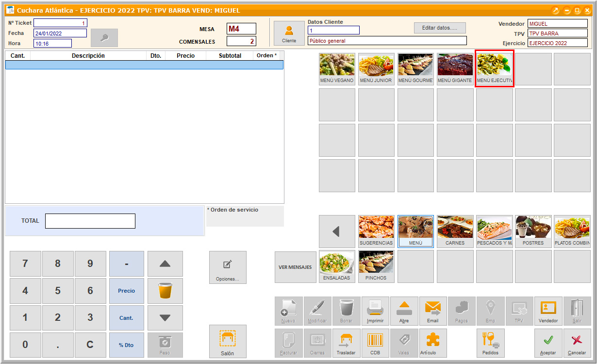This screenshot has height=364, width=597.
Task: Click Editar datos button
Action: click(x=439, y=28)
